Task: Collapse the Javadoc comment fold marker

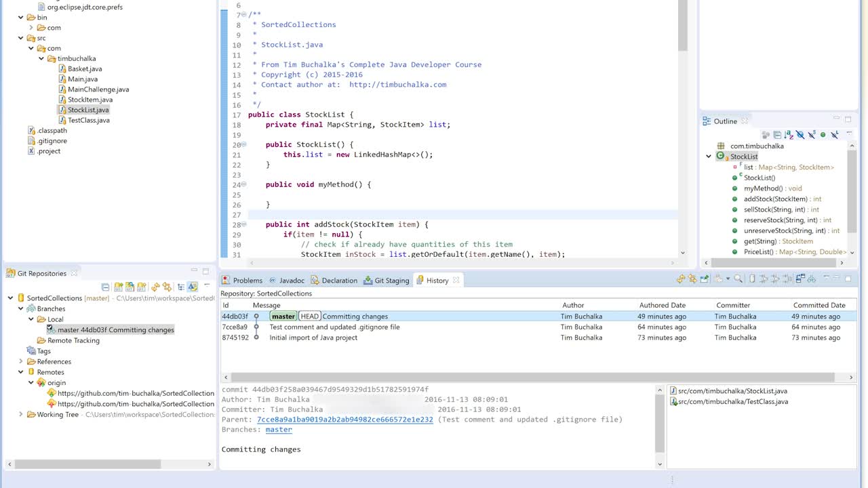Action: tap(243, 14)
